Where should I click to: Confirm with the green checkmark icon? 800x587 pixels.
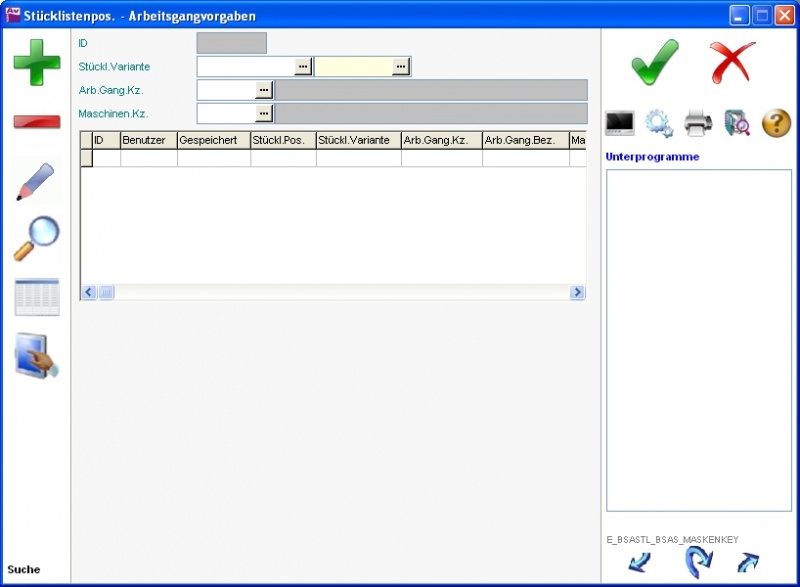(655, 63)
